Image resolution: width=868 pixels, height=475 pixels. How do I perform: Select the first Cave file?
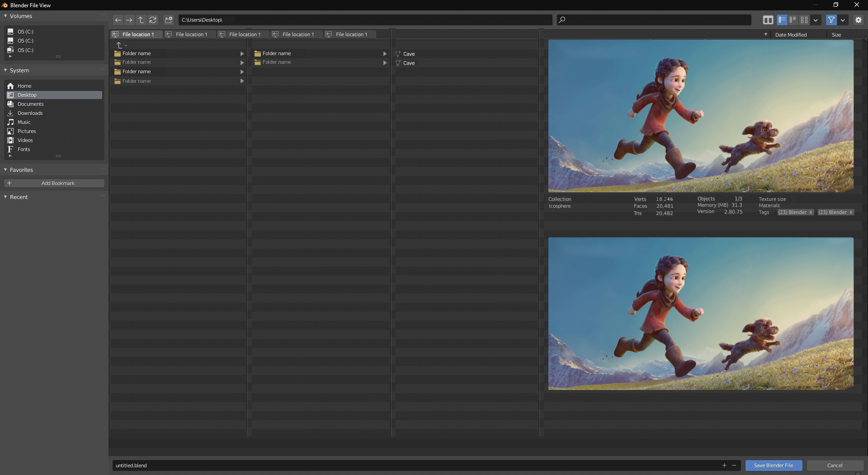tap(467, 54)
